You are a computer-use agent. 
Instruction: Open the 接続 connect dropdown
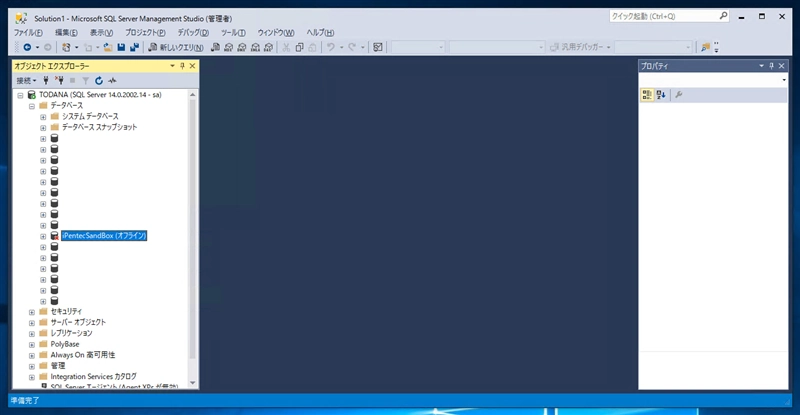(x=26, y=80)
